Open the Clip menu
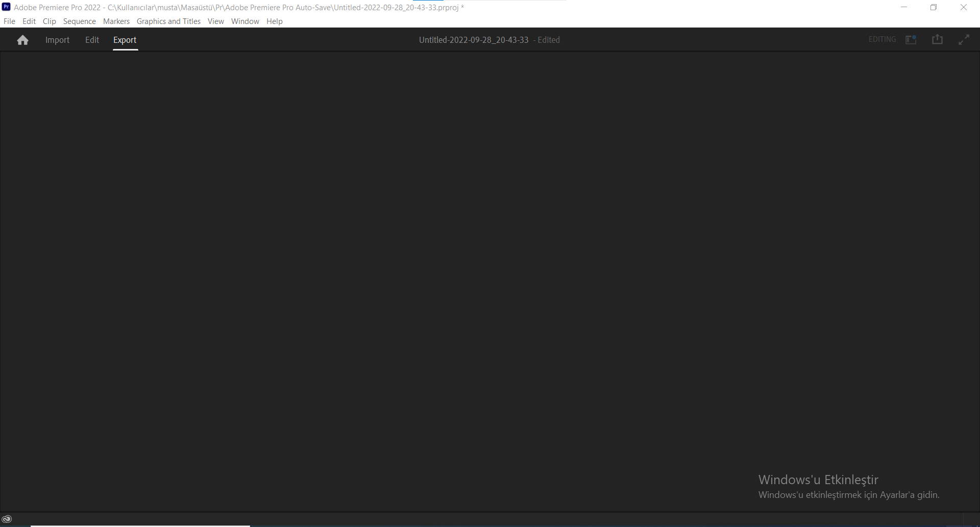 click(49, 21)
